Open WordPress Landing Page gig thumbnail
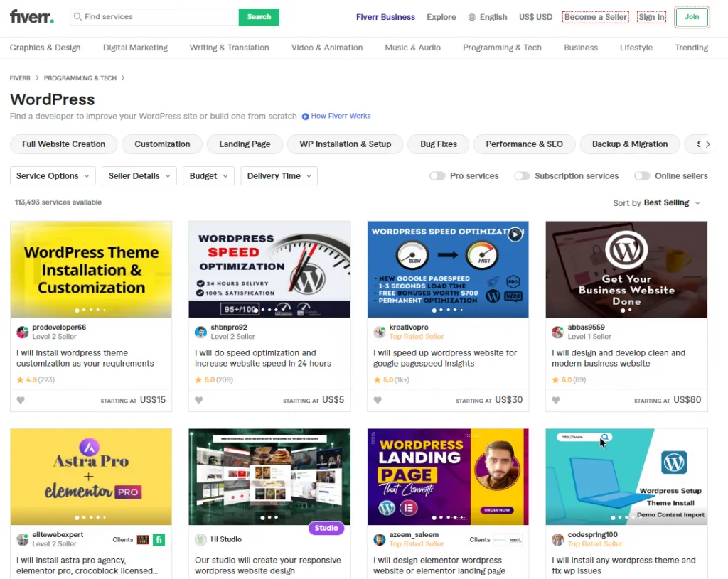This screenshot has width=728, height=579. 448,477
